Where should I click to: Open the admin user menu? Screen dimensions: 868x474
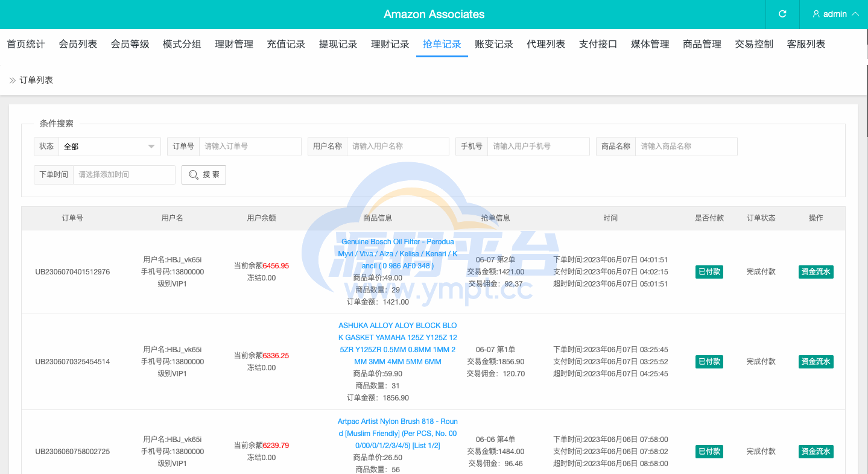pos(835,14)
